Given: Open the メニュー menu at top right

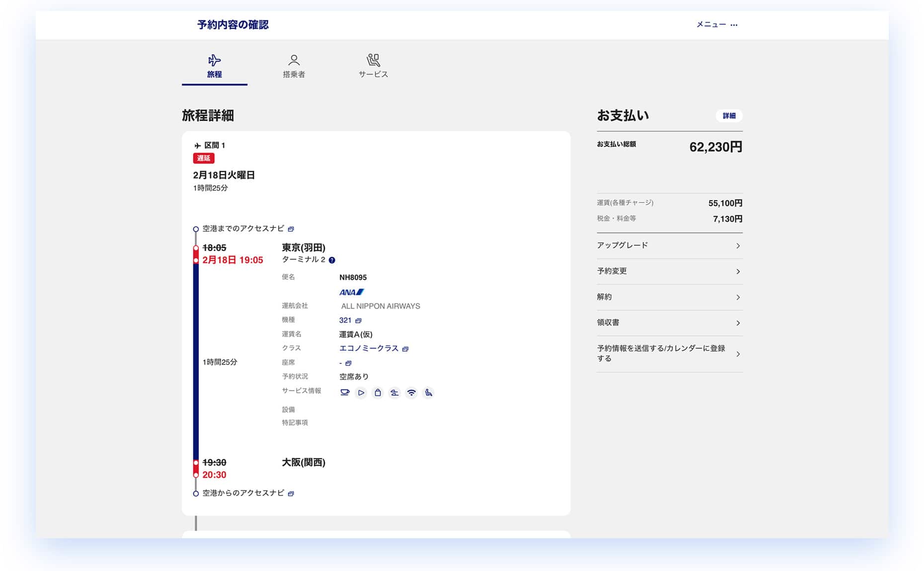Looking at the screenshot, I should 716,24.
